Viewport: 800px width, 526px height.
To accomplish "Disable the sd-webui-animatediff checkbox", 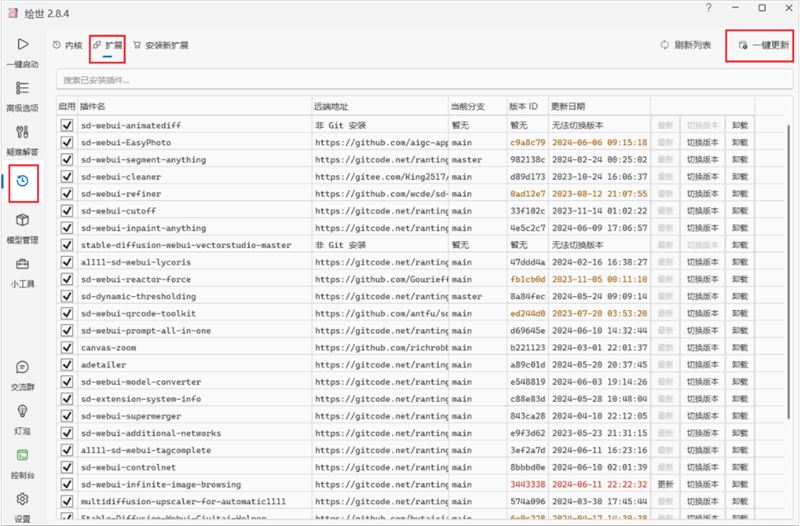I will (67, 125).
